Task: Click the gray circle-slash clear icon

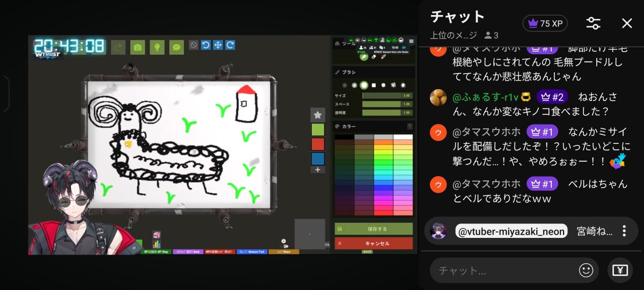Action: [194, 45]
